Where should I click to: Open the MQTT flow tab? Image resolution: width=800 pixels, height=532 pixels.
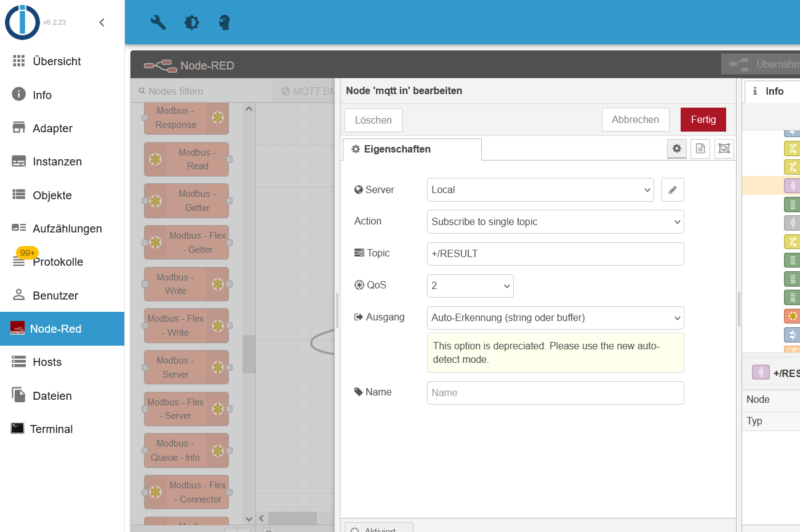click(305, 91)
